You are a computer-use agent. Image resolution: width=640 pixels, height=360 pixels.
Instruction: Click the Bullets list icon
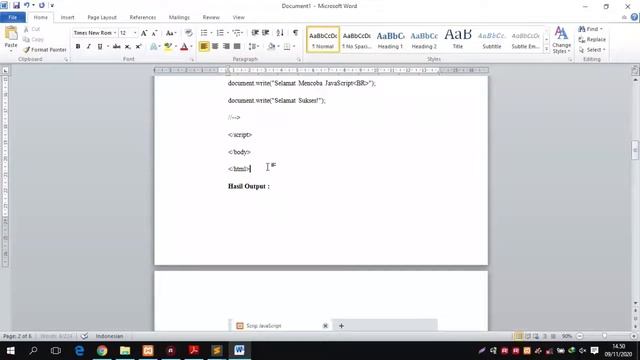[x=204, y=33]
